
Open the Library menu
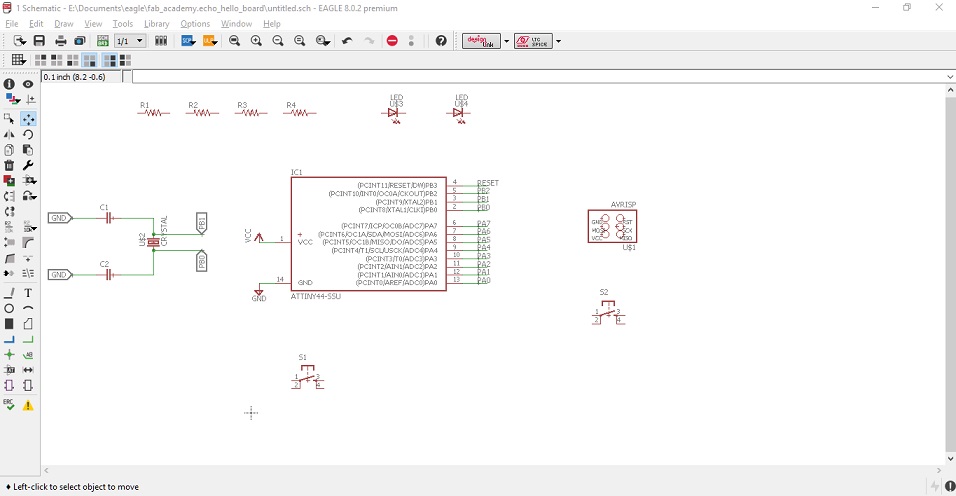pyautogui.click(x=156, y=24)
